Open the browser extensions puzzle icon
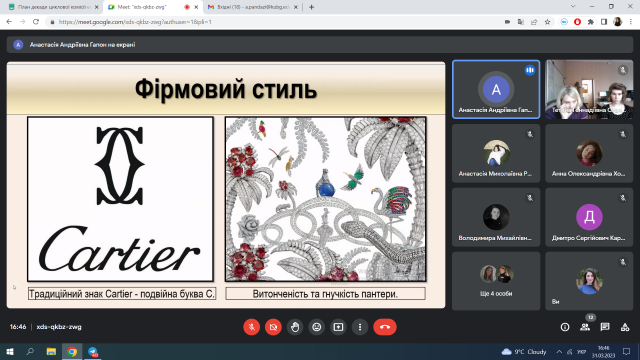This screenshot has width=640, height=360. click(591, 22)
